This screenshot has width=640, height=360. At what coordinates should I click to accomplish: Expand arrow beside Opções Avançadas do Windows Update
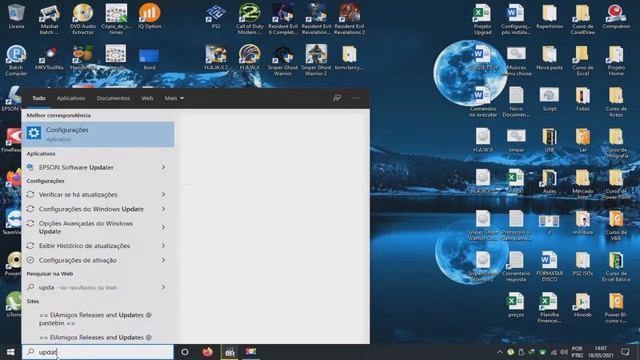[163, 227]
